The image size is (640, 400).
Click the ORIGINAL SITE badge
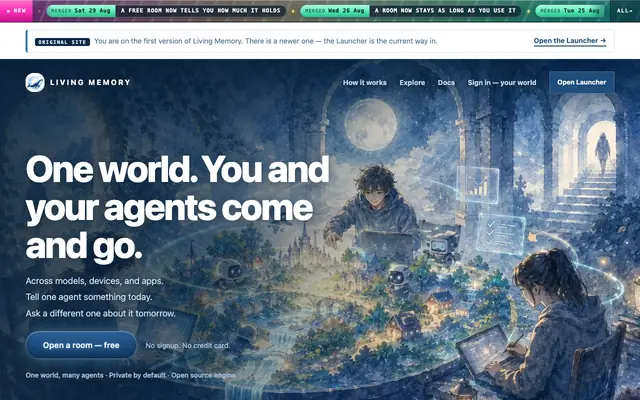62,42
